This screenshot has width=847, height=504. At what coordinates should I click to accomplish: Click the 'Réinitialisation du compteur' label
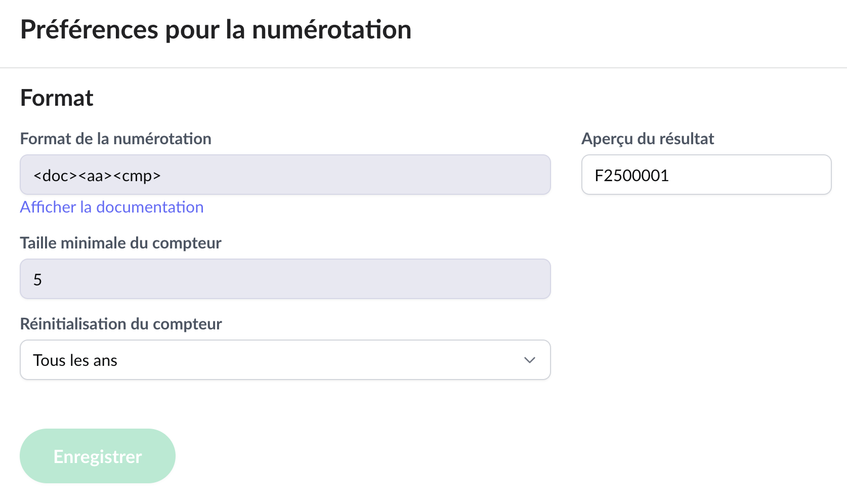(x=121, y=324)
